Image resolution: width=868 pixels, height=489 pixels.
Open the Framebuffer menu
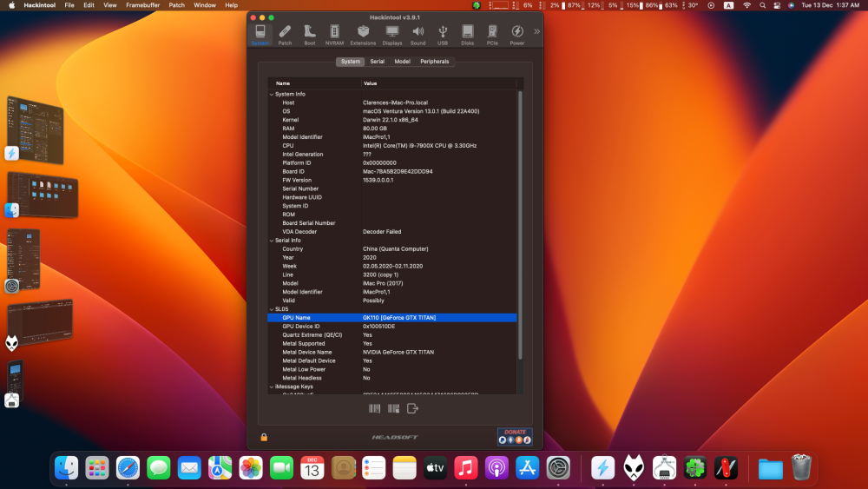tap(143, 5)
